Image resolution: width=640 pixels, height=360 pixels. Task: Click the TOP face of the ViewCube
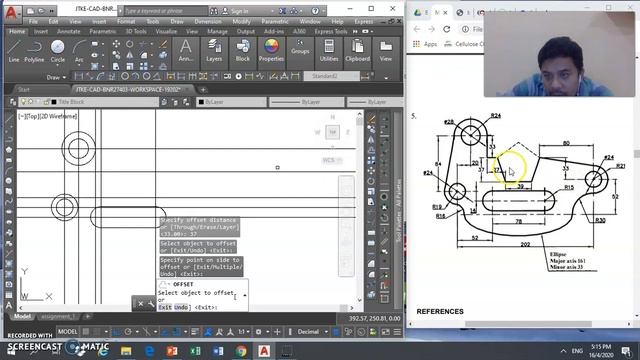tap(332, 132)
